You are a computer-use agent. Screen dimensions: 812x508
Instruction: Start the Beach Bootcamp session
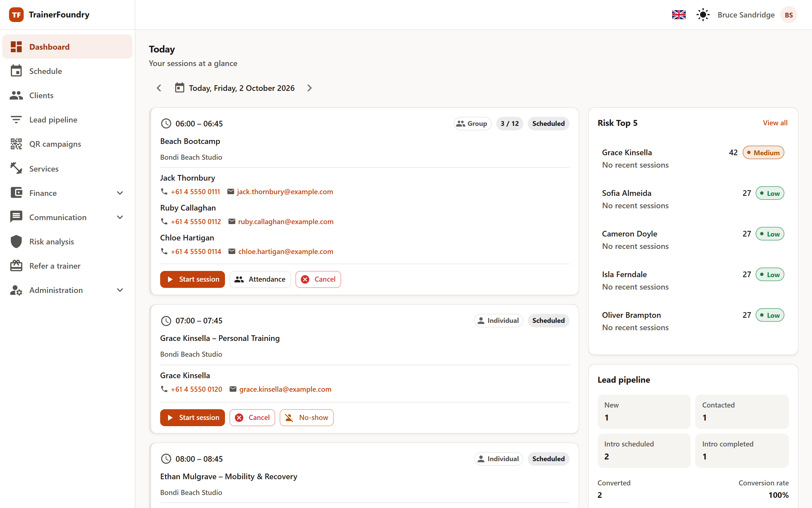click(192, 279)
